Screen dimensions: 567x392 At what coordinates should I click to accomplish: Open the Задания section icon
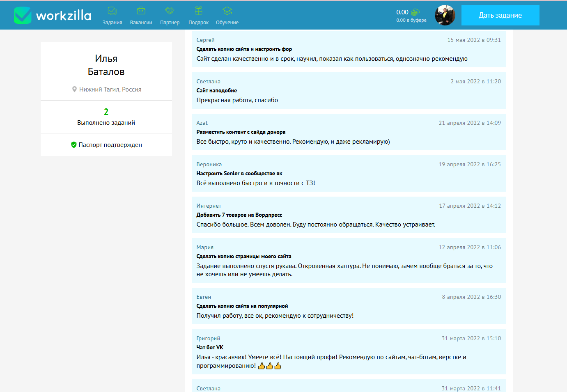[112, 11]
